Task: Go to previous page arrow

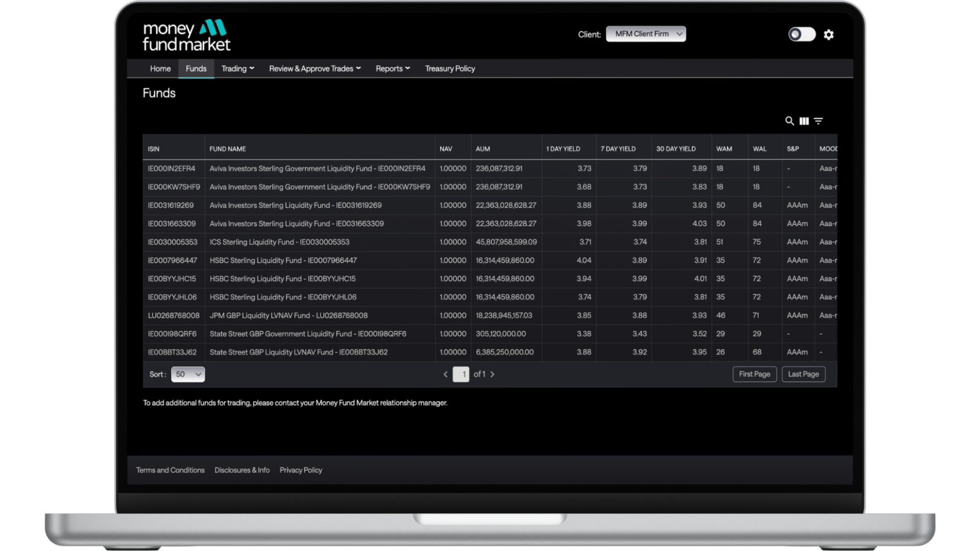Action: tap(446, 374)
